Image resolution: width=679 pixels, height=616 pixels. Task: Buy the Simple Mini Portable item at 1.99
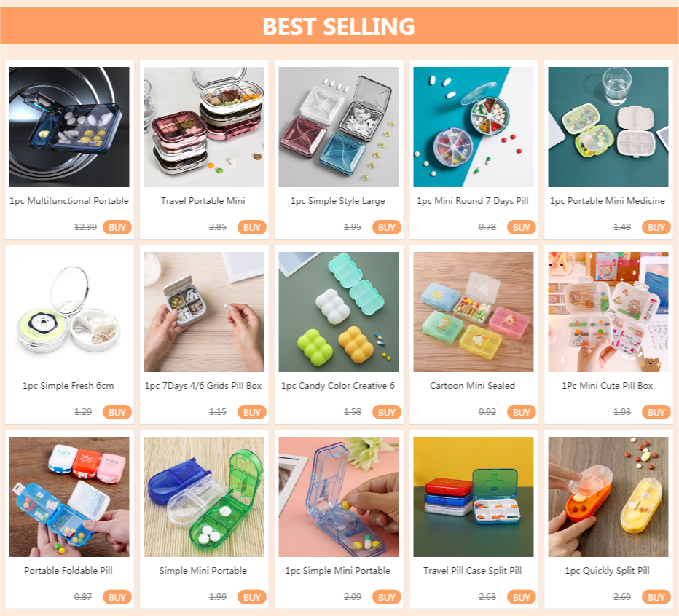251,597
